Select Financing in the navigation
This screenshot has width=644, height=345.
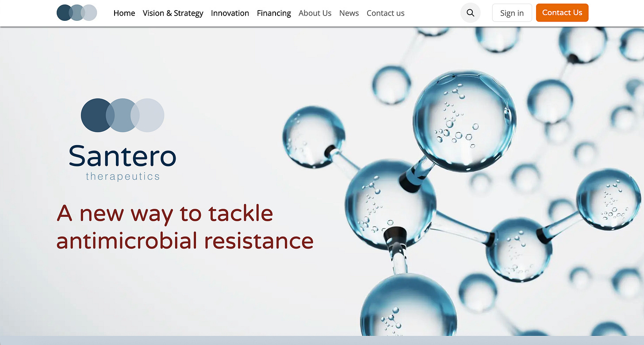[x=274, y=13]
